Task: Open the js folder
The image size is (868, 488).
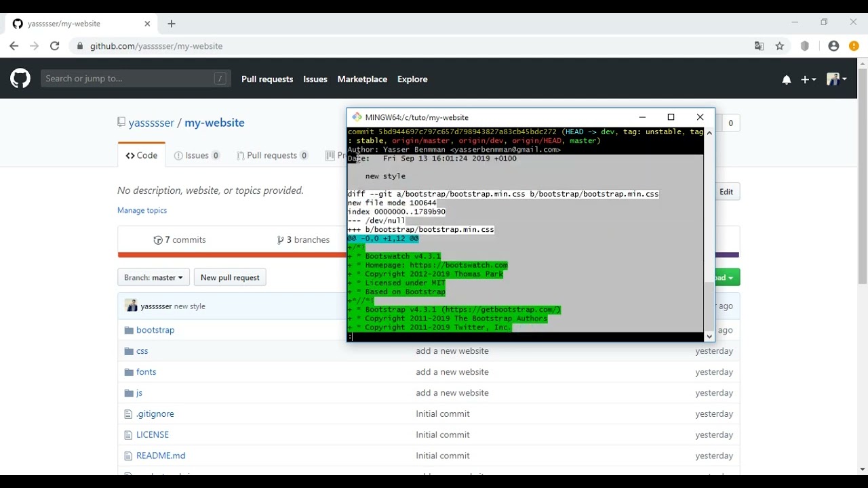Action: point(139,393)
